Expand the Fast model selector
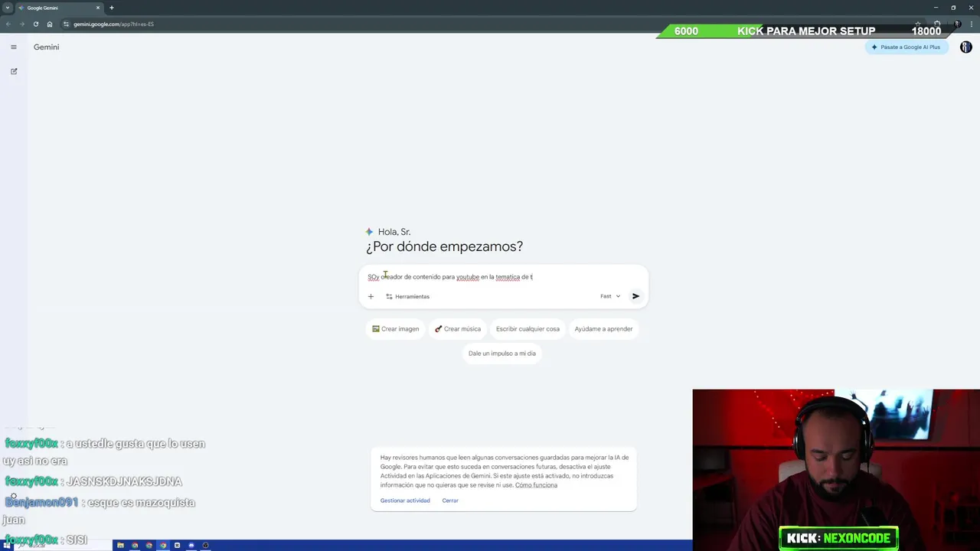 pos(610,296)
